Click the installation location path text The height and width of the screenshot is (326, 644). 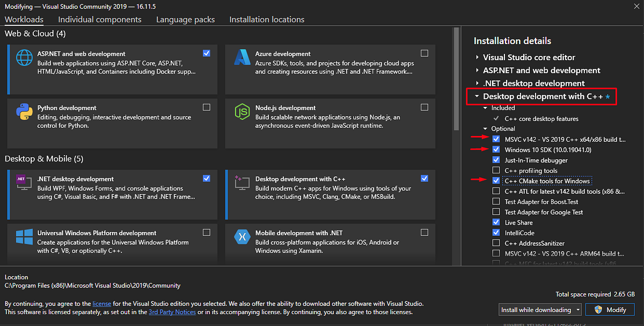point(92,286)
